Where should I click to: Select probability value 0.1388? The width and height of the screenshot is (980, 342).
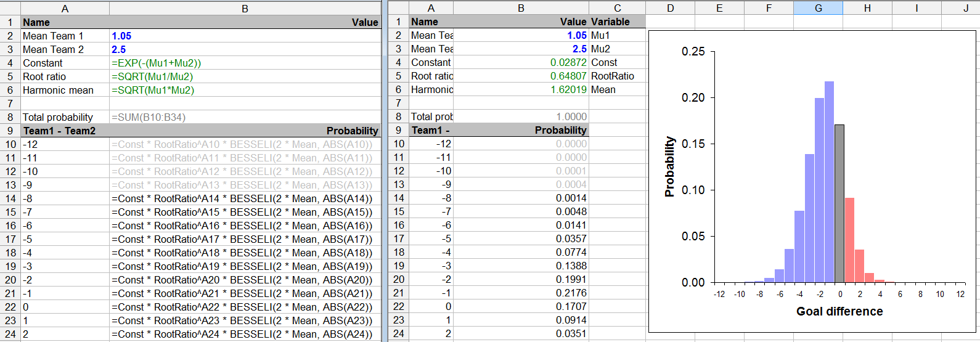pos(521,266)
